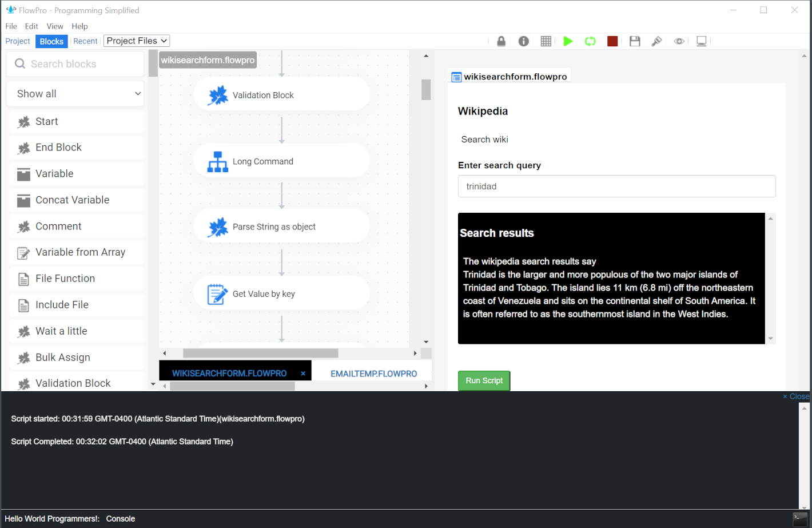The image size is (812, 528).
Task: Select the Variable block icon
Action: click(23, 174)
